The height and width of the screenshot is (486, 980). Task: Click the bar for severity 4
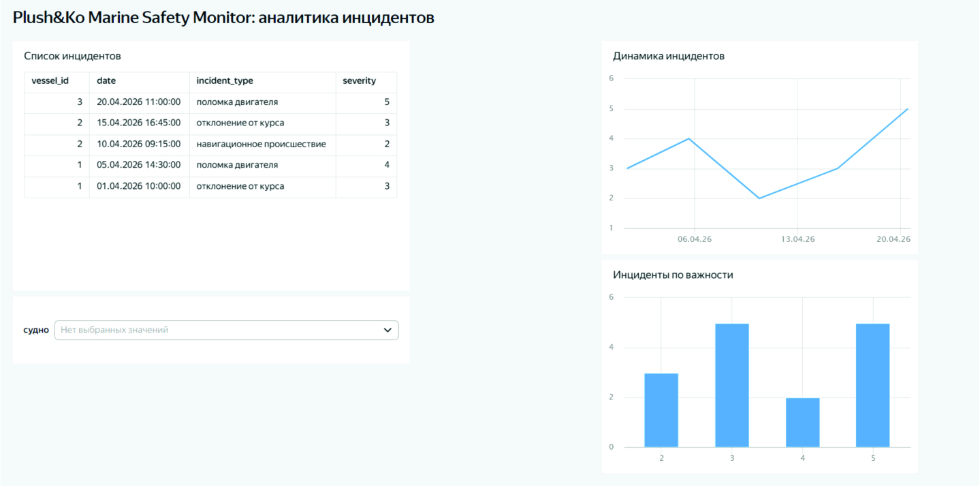(x=803, y=423)
